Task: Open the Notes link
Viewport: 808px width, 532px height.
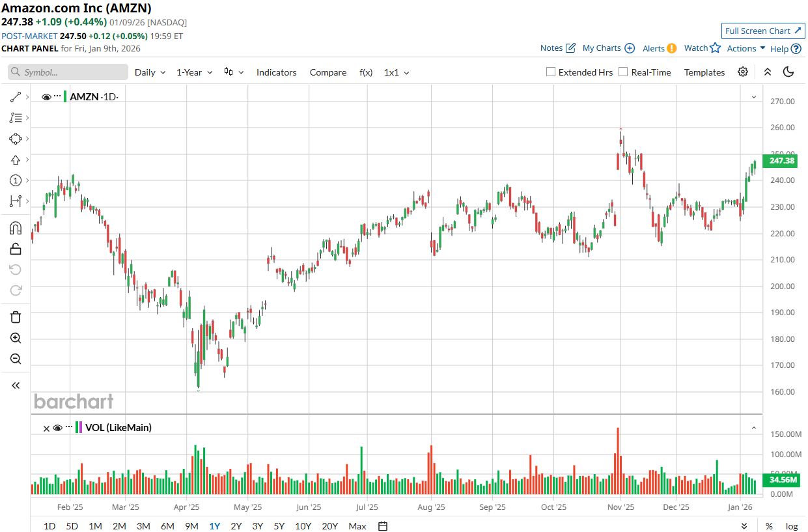Action: coord(551,48)
